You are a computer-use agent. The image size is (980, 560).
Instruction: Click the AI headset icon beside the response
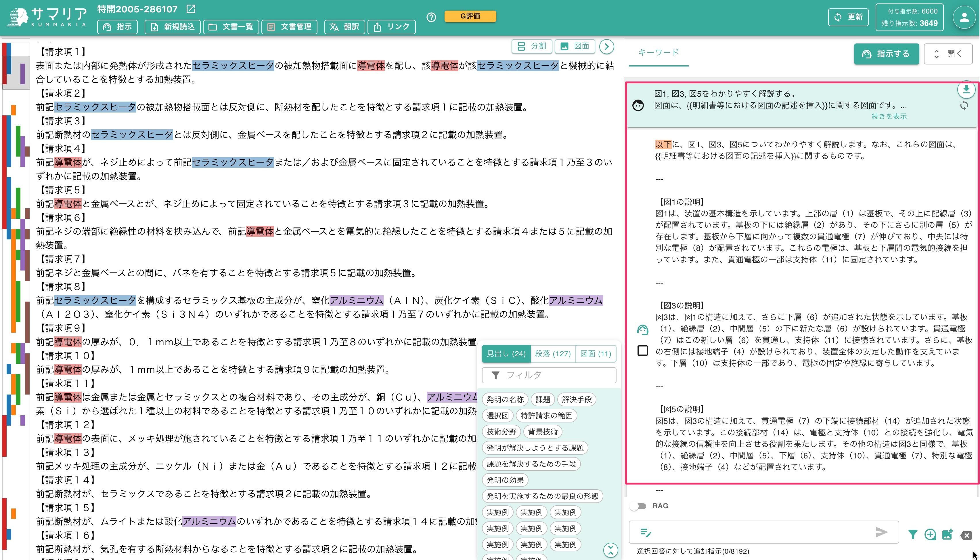pyautogui.click(x=642, y=330)
